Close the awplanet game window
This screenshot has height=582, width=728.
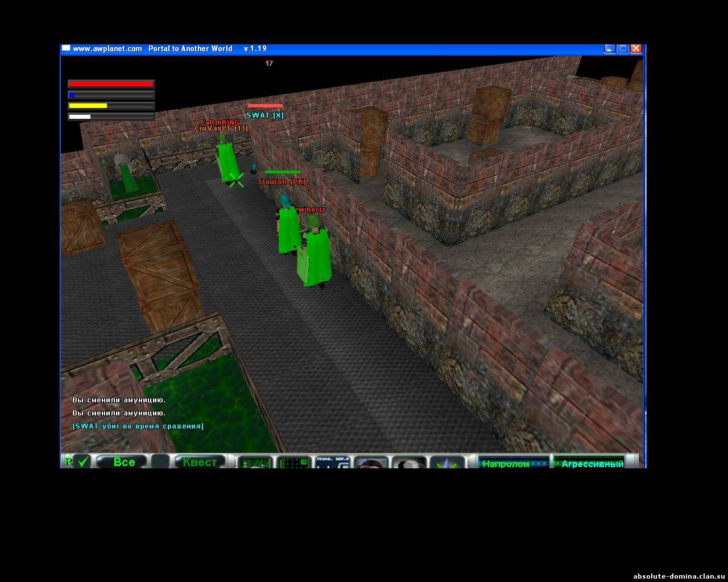636,49
